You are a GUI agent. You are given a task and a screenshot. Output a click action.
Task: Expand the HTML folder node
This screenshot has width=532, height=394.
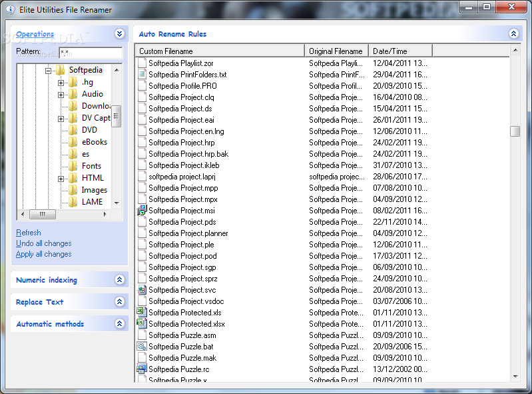[61, 179]
